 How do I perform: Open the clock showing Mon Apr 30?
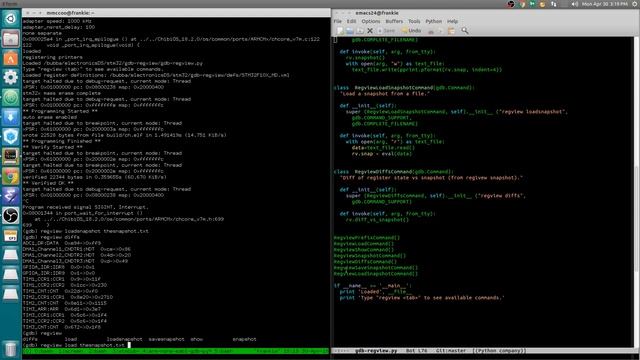tap(604, 4)
